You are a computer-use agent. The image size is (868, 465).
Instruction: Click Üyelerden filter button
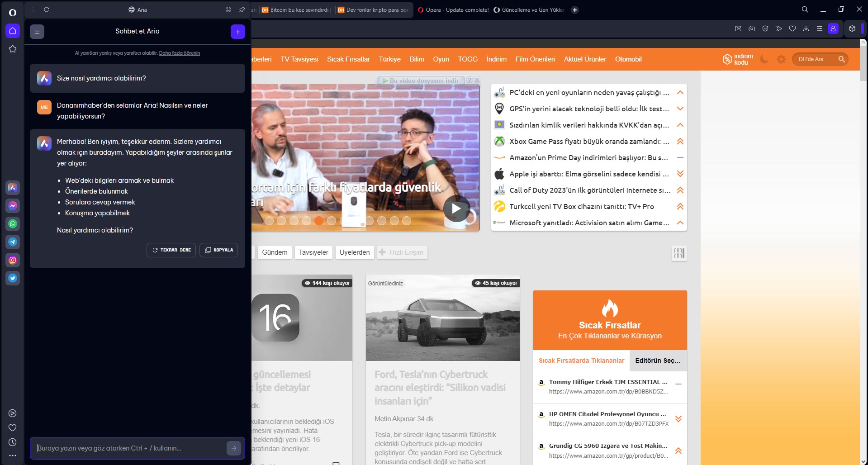[355, 252]
